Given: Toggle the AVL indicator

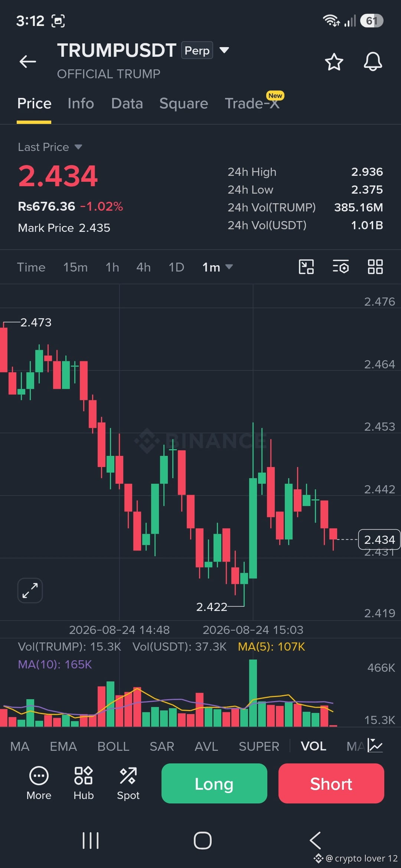Looking at the screenshot, I should (x=206, y=746).
